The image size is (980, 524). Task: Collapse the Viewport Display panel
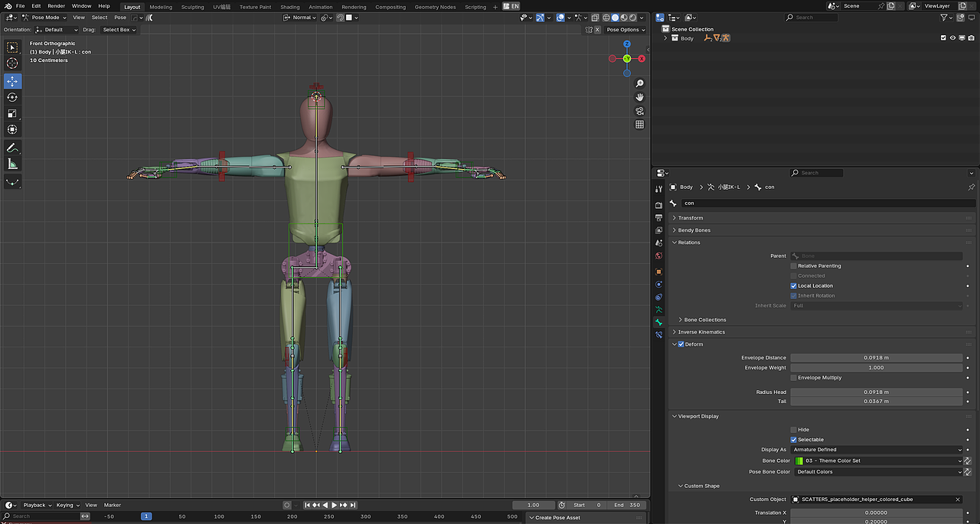823,416
